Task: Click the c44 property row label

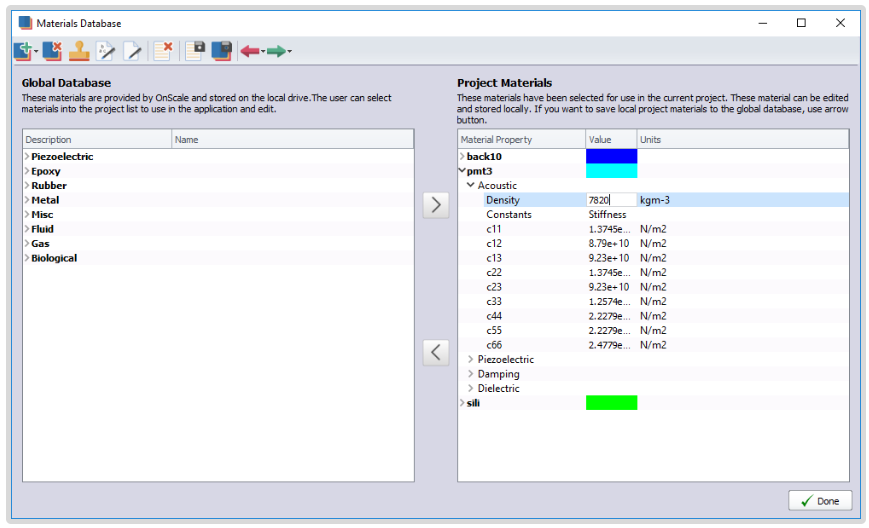Action: pyautogui.click(x=494, y=316)
